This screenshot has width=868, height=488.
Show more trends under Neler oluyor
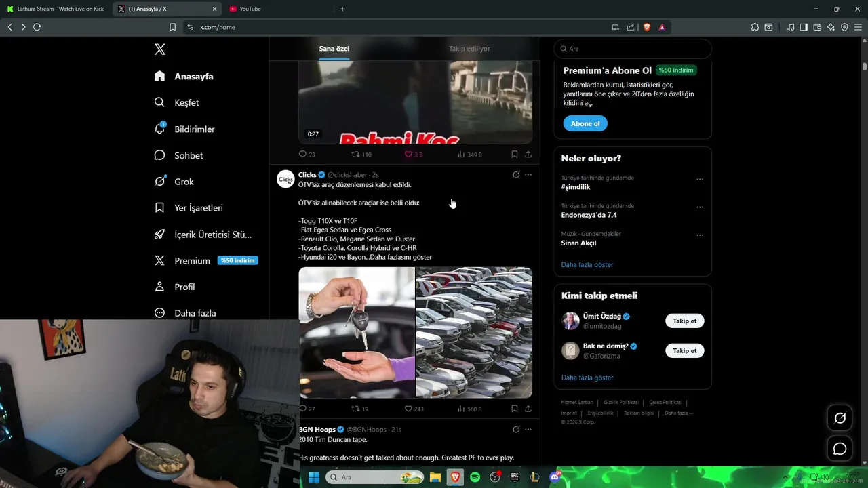pyautogui.click(x=587, y=264)
